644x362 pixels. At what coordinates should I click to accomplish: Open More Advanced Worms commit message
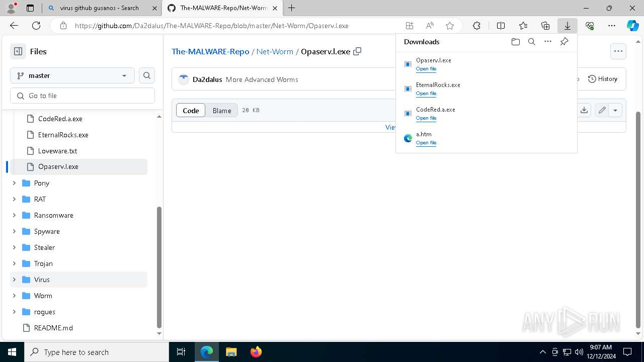(262, 79)
